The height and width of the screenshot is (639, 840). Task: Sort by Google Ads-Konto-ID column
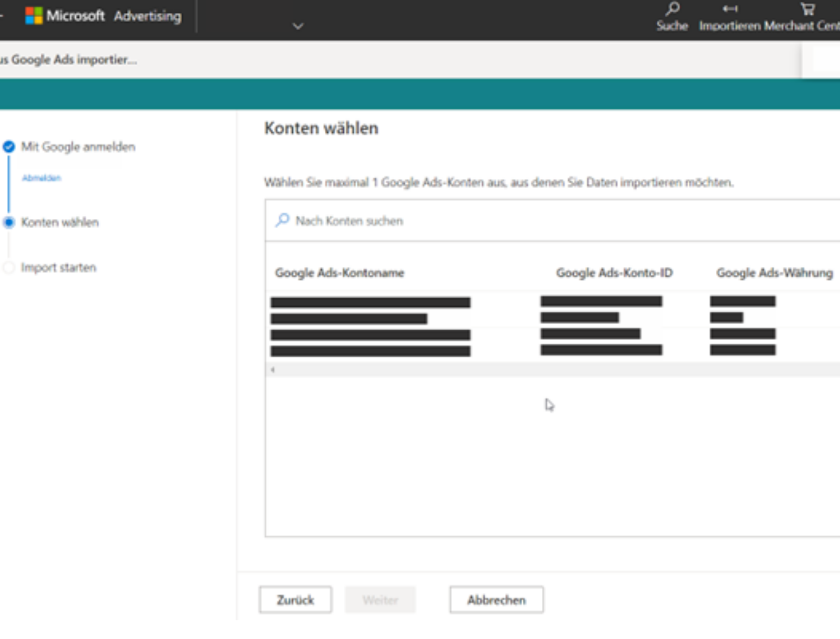tap(614, 273)
